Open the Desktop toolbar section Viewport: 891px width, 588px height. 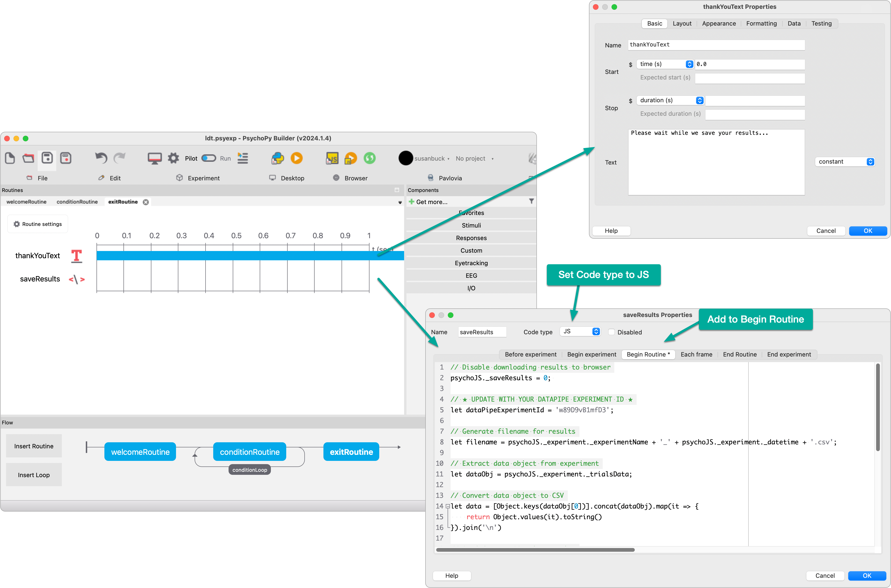287,178
